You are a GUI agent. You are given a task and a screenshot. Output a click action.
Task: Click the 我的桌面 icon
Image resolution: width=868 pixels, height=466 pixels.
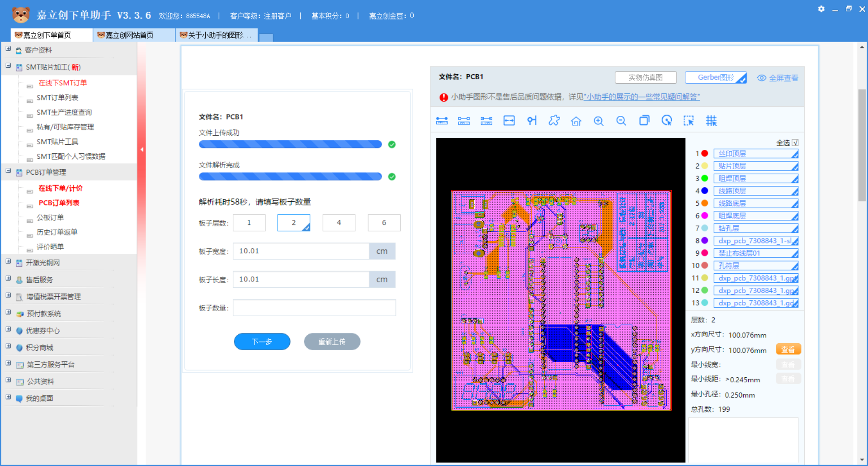pos(19,399)
